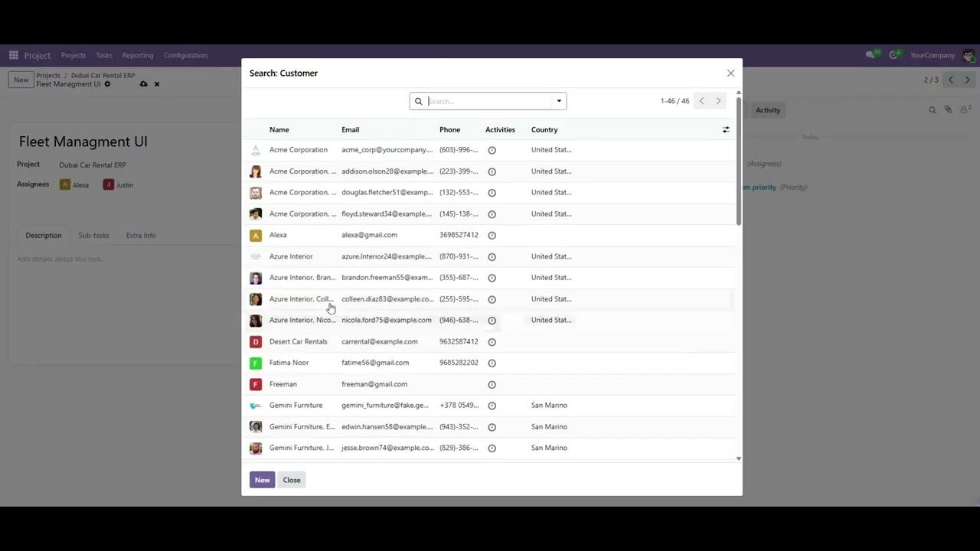Click the attachment paperclip icon in chatter

[x=948, y=110]
